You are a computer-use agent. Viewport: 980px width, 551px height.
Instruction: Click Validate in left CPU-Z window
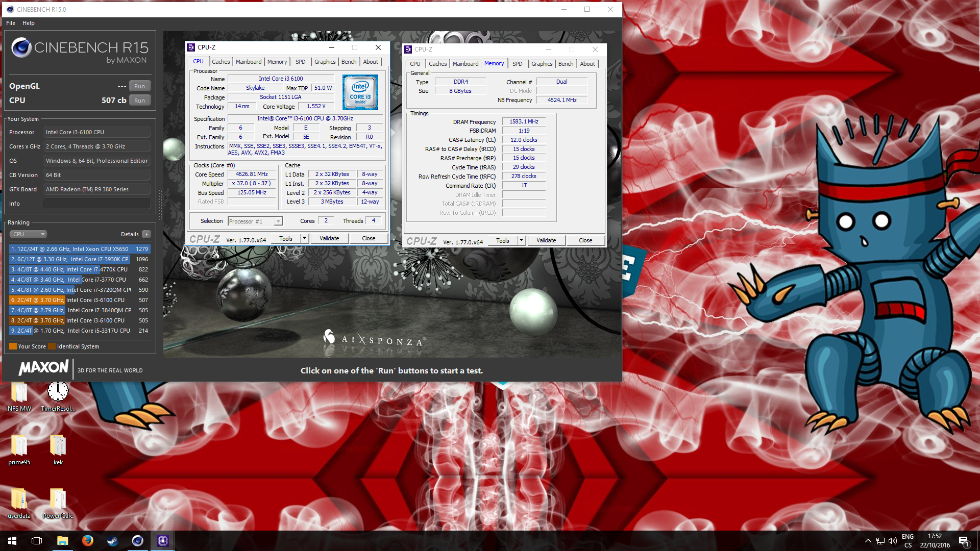(x=329, y=238)
